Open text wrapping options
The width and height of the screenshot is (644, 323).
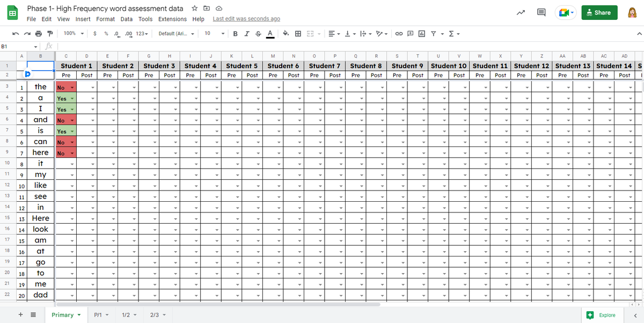click(365, 33)
